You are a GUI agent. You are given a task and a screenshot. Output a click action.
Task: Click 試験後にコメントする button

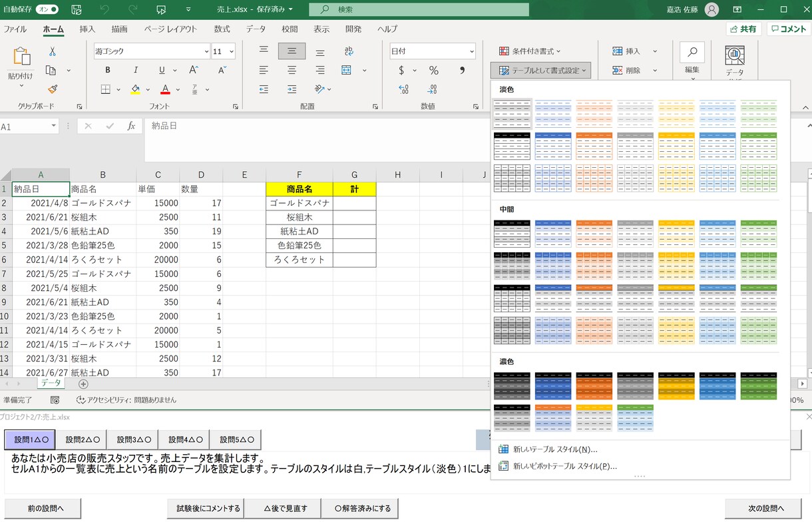click(x=206, y=509)
